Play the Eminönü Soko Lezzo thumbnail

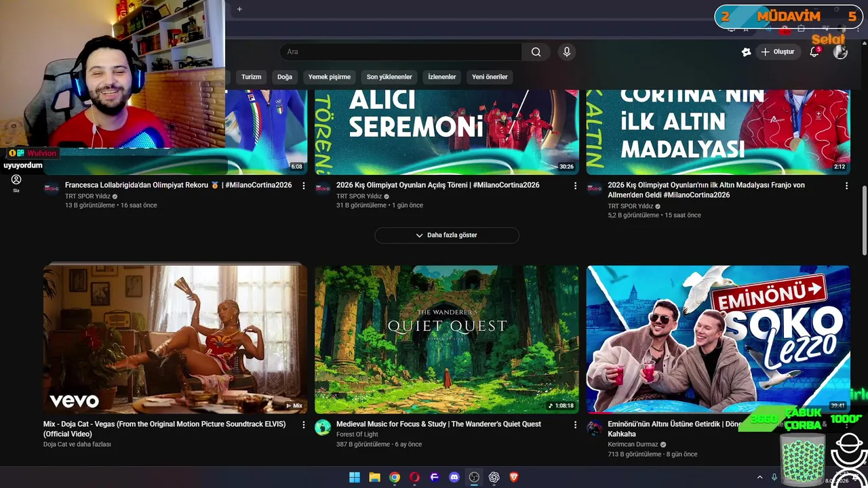click(x=718, y=339)
